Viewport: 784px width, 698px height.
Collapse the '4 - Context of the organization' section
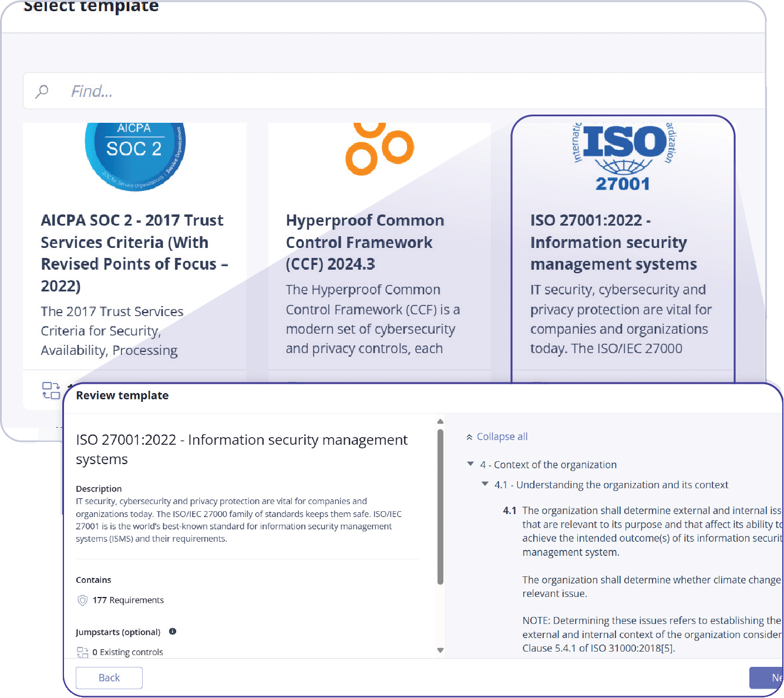click(470, 464)
